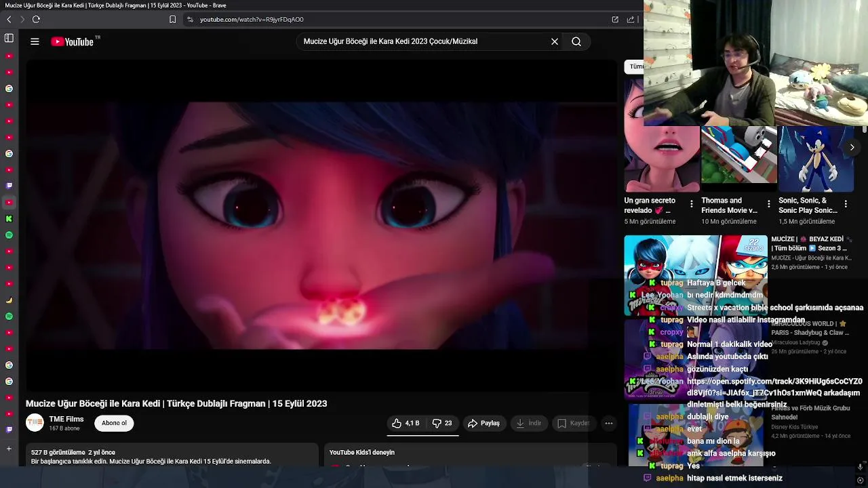Screen dimensions: 868x488
Task: Open Un gran secreto revelado thumbnail
Action: (662, 159)
